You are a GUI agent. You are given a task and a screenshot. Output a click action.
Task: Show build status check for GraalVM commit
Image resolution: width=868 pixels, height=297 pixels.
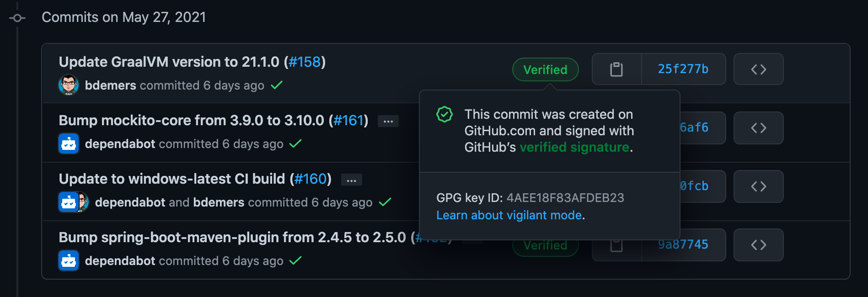[277, 85]
